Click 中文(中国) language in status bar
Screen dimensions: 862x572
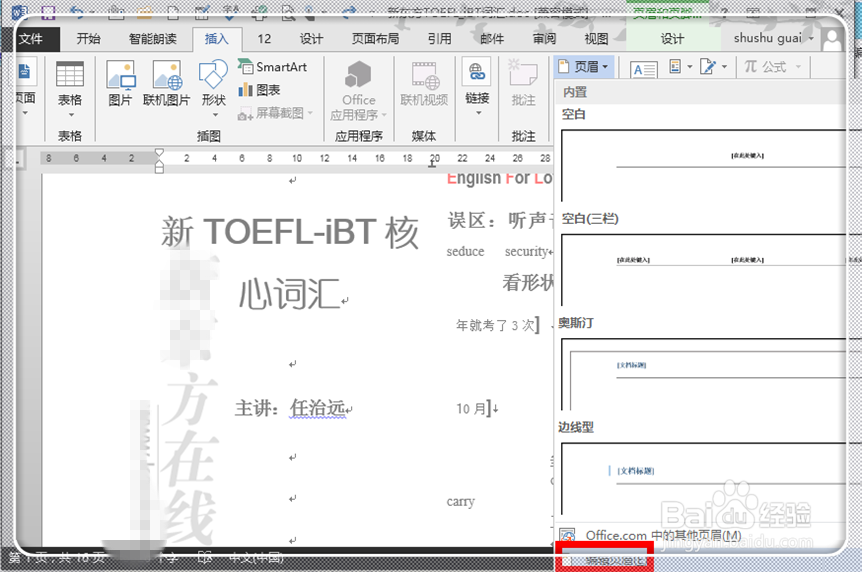255,558
